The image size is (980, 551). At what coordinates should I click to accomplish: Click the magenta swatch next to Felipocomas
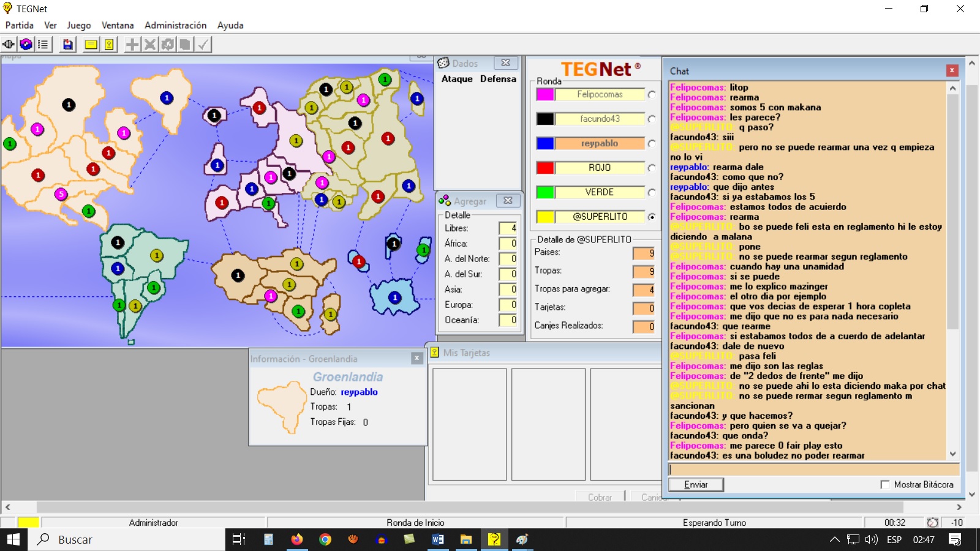click(x=545, y=94)
